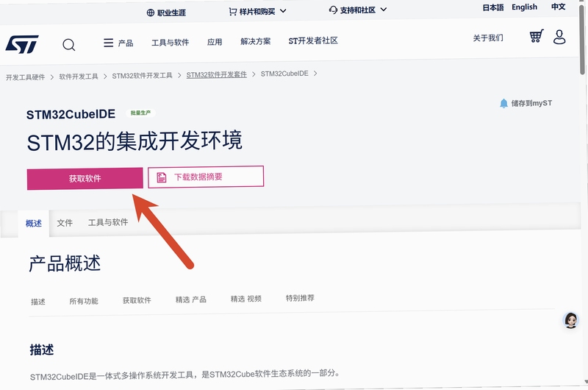Jump to 精选 产品 section anchor
This screenshot has height=390, width=588.
(x=191, y=299)
